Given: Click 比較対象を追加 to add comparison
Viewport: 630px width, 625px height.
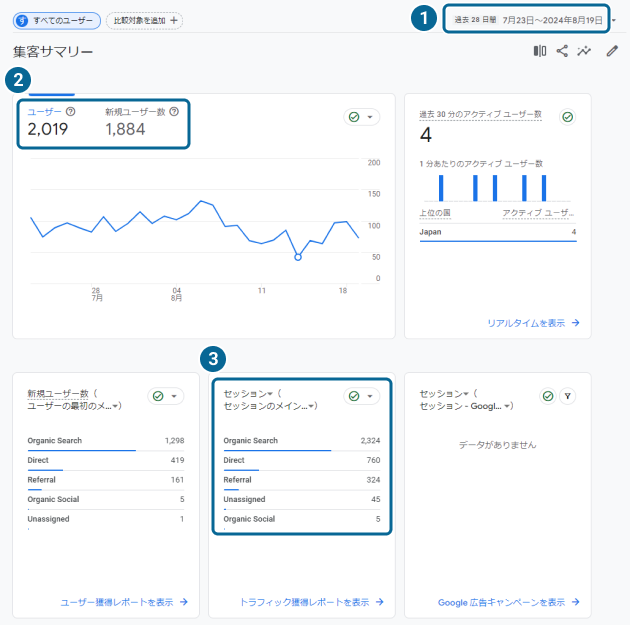Looking at the screenshot, I should [x=144, y=20].
